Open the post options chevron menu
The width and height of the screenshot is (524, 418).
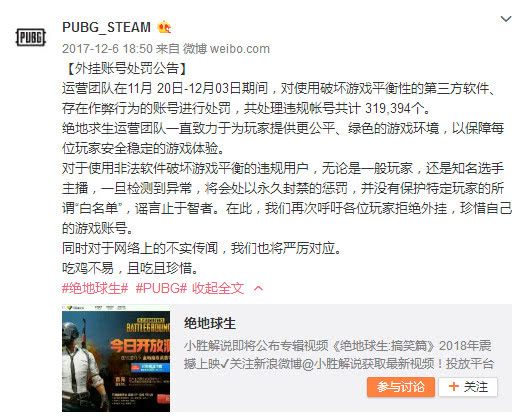506,19
